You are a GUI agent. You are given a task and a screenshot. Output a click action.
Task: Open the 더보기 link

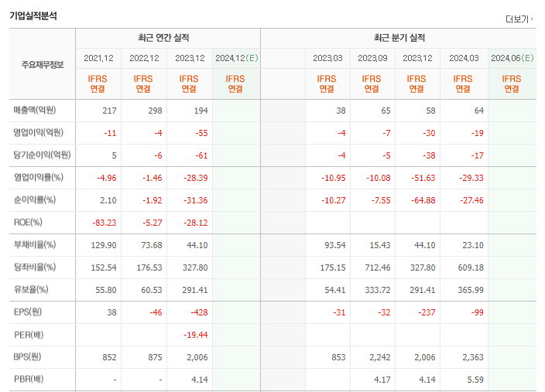(x=519, y=19)
